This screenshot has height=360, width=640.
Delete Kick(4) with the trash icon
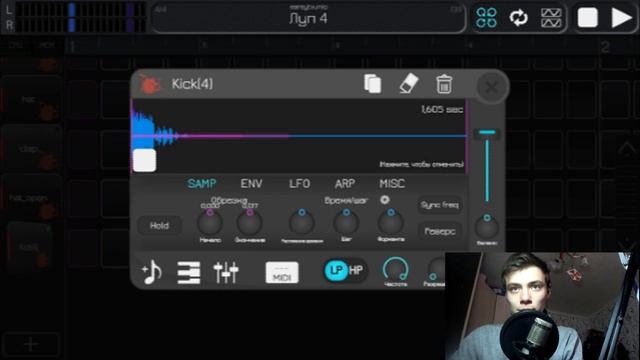pyautogui.click(x=444, y=84)
